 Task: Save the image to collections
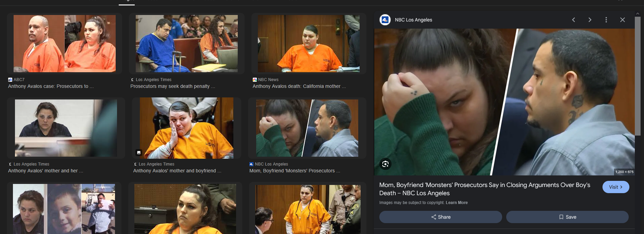[567, 217]
